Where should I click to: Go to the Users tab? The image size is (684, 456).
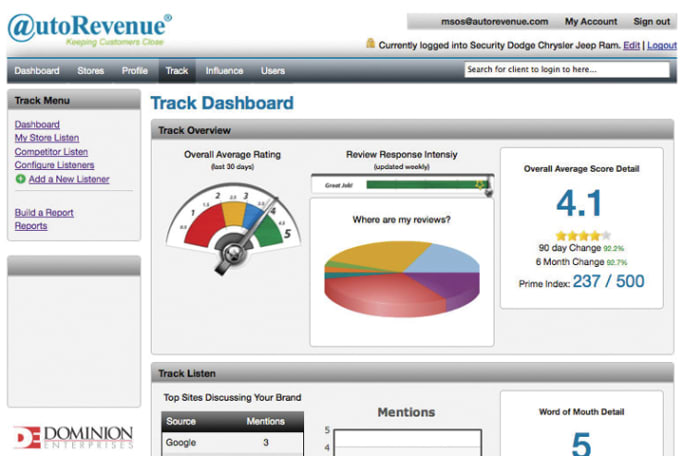(273, 71)
